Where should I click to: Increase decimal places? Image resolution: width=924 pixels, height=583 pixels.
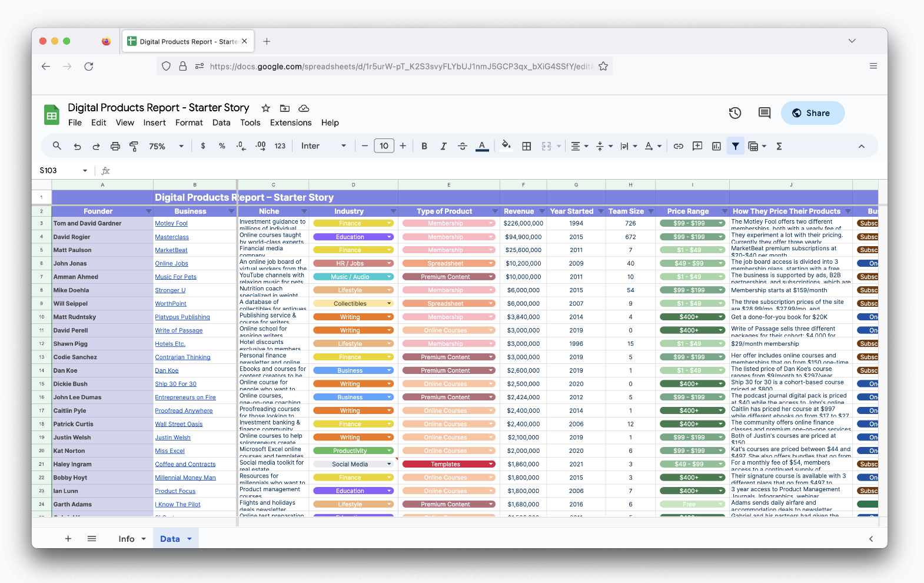tap(261, 146)
